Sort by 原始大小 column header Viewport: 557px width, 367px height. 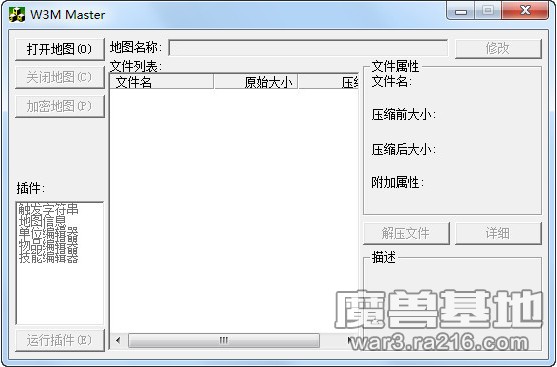256,82
